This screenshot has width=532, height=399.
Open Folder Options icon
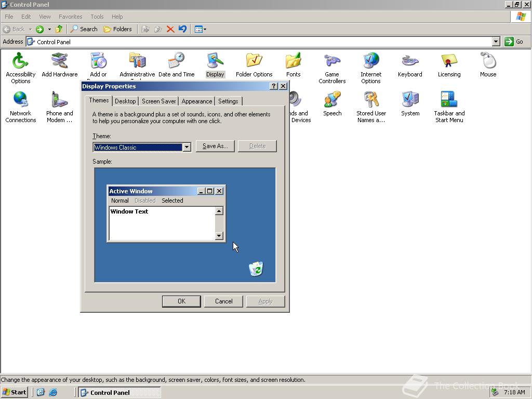tap(254, 64)
